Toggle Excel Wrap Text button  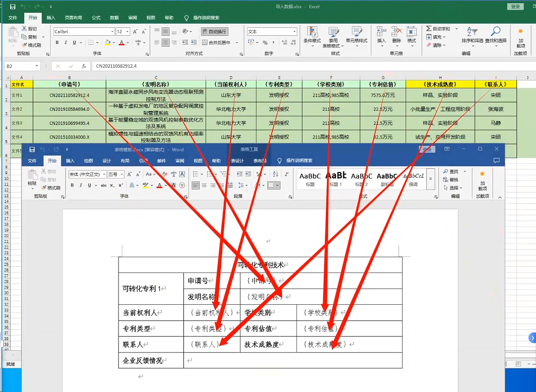(x=215, y=32)
